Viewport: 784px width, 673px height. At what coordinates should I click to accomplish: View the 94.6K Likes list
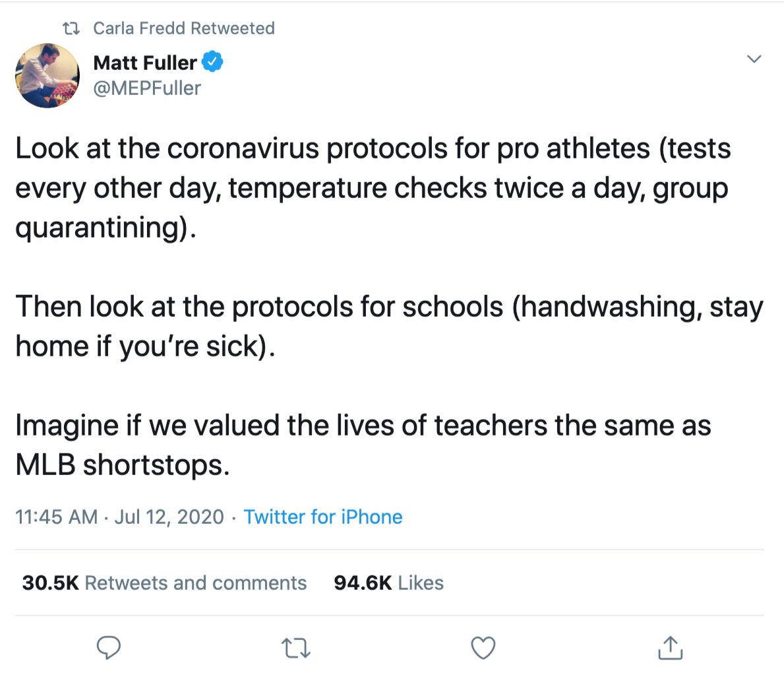coord(388,583)
